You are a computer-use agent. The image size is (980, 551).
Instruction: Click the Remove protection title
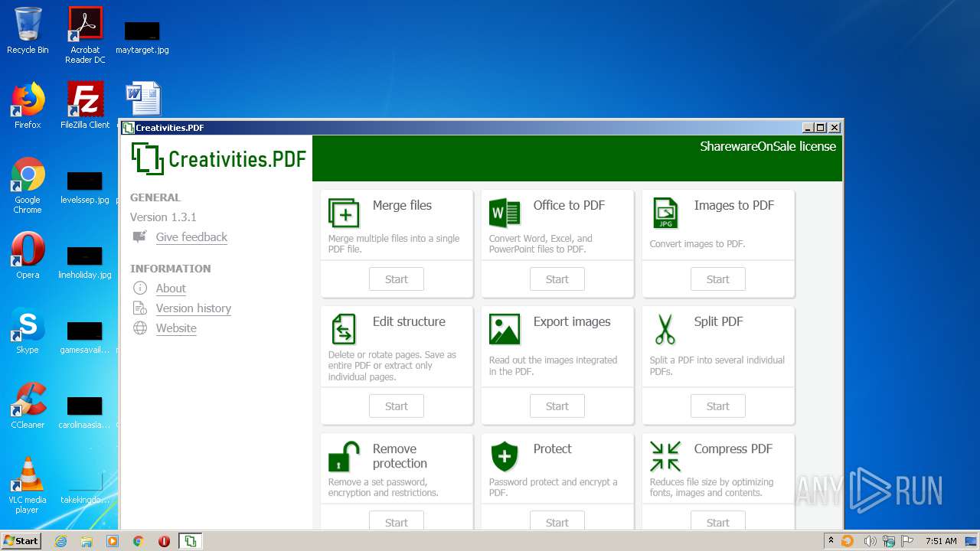400,456
